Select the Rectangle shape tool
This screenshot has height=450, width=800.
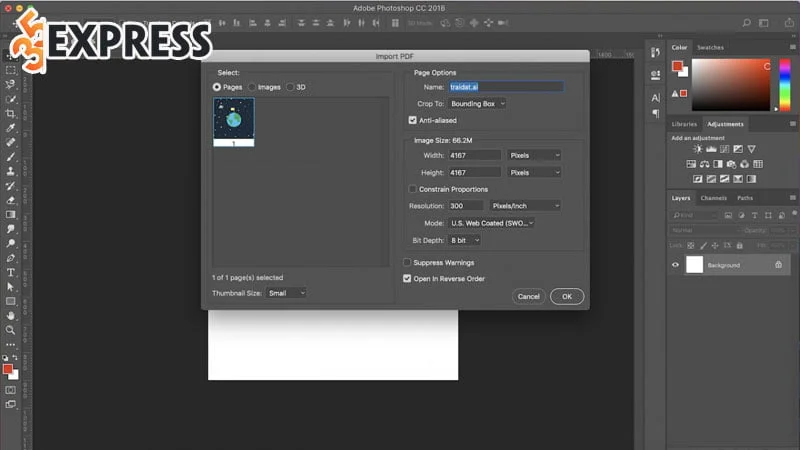(10, 301)
